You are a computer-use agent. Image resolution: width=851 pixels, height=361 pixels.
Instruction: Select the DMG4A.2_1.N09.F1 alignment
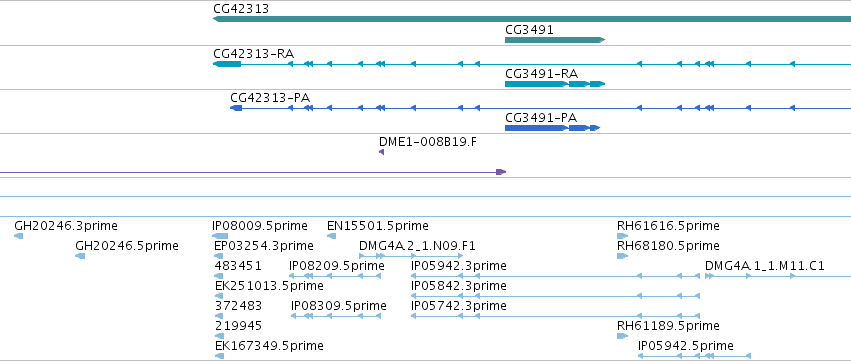411,256
